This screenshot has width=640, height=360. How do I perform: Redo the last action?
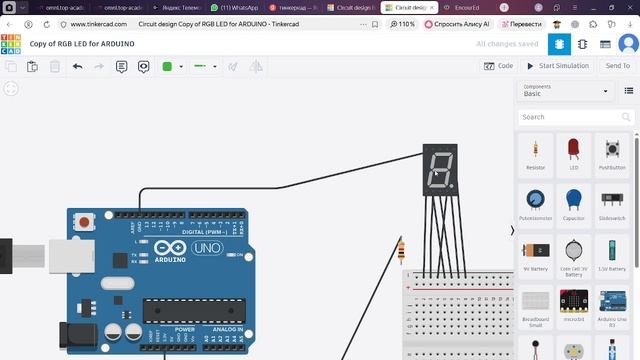point(99,66)
